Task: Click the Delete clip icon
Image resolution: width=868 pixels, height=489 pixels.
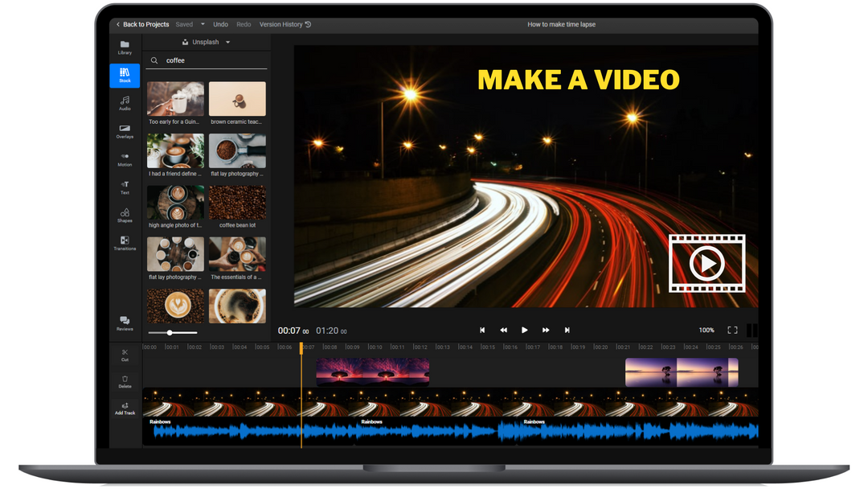Action: click(125, 382)
